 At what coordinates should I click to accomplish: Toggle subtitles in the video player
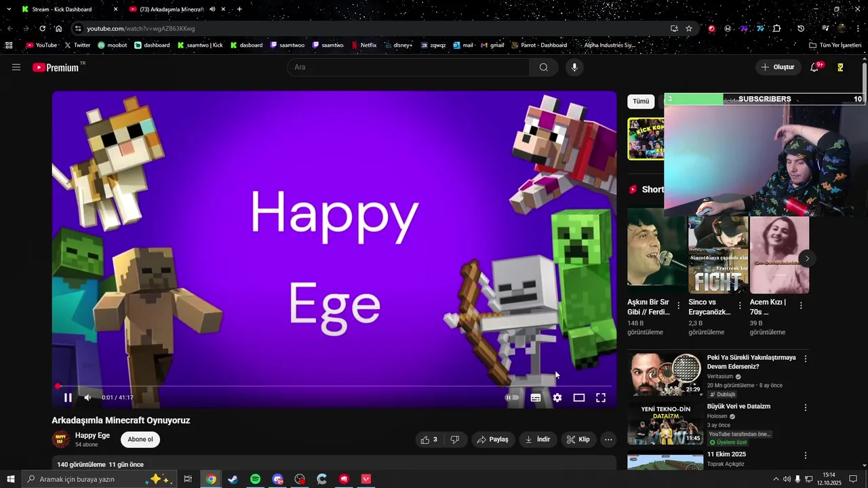(x=536, y=398)
